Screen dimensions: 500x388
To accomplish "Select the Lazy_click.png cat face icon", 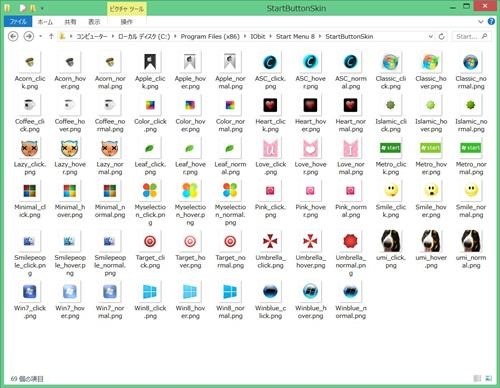I will point(30,148).
